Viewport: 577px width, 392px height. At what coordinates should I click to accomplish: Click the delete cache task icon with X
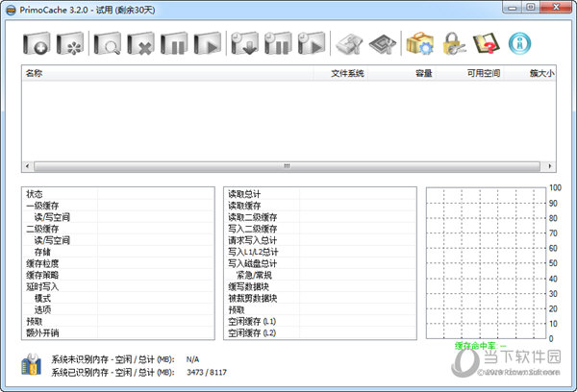pyautogui.click(x=140, y=43)
